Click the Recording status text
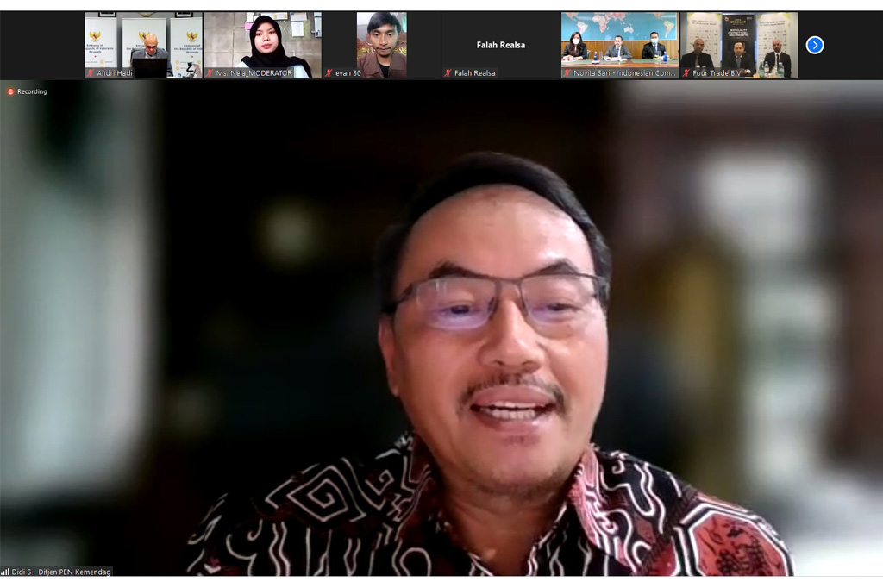883x588 pixels. pyautogui.click(x=32, y=91)
